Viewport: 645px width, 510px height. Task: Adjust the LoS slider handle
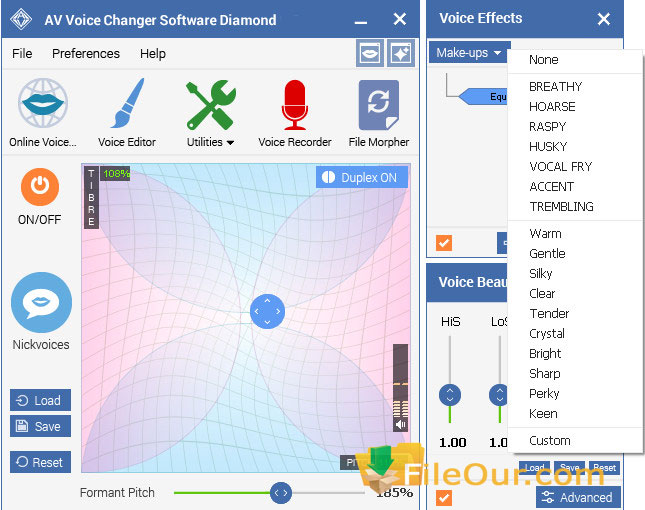click(x=499, y=395)
